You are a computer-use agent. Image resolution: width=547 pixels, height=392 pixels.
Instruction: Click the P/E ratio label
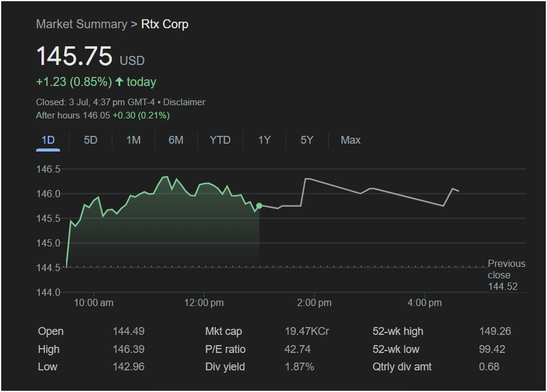pos(225,349)
